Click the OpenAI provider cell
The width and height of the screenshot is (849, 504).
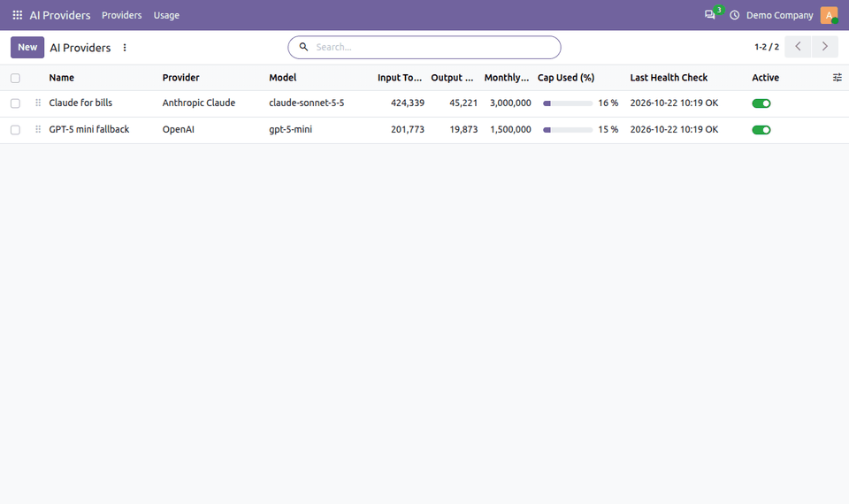pos(178,129)
